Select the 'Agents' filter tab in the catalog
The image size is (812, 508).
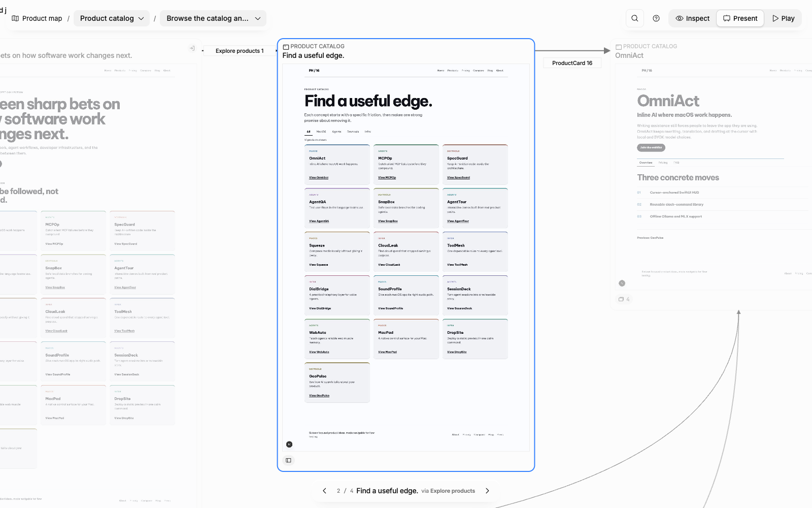pyautogui.click(x=336, y=132)
